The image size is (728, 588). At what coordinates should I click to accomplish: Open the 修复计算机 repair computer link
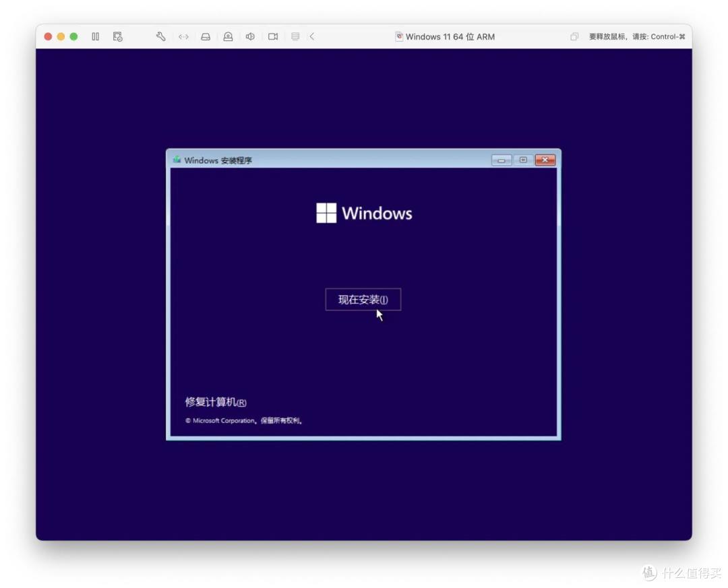(x=216, y=402)
